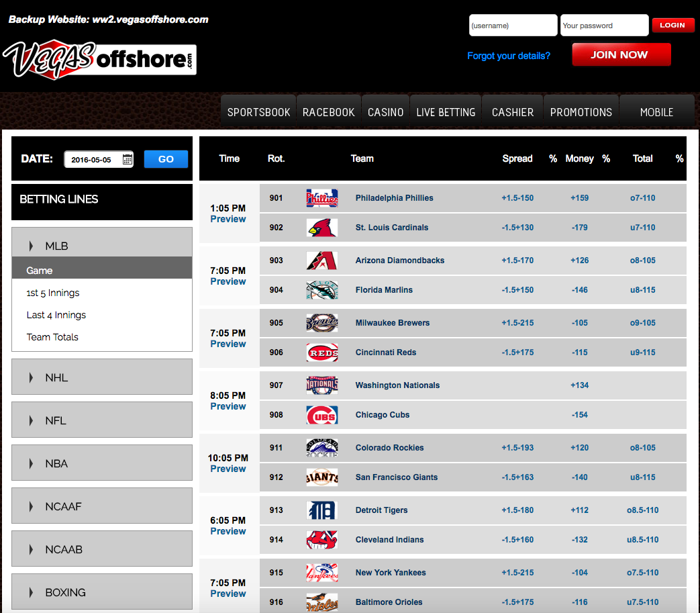700x613 pixels.
Task: Open Forgot your details link
Action: [x=509, y=56]
